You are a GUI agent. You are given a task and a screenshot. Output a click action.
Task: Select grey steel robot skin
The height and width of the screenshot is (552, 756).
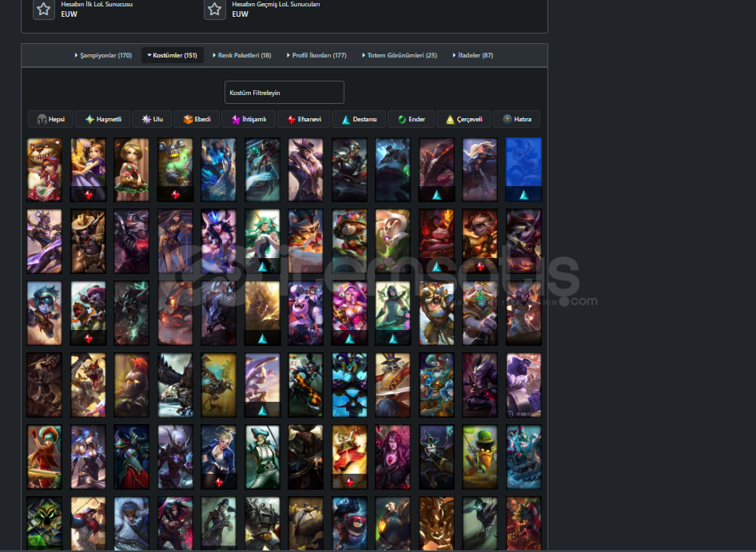[x=262, y=524]
